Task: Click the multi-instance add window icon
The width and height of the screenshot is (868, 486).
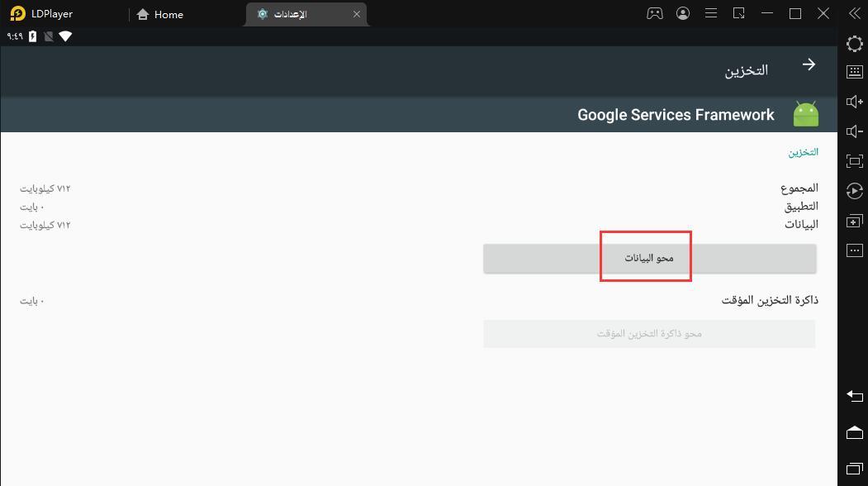Action: (854, 222)
